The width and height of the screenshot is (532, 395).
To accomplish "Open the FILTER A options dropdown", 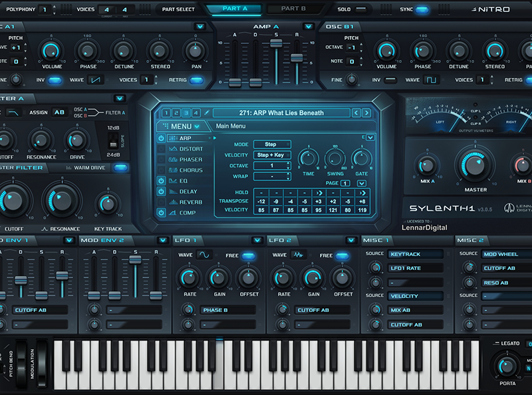I will (120, 98).
